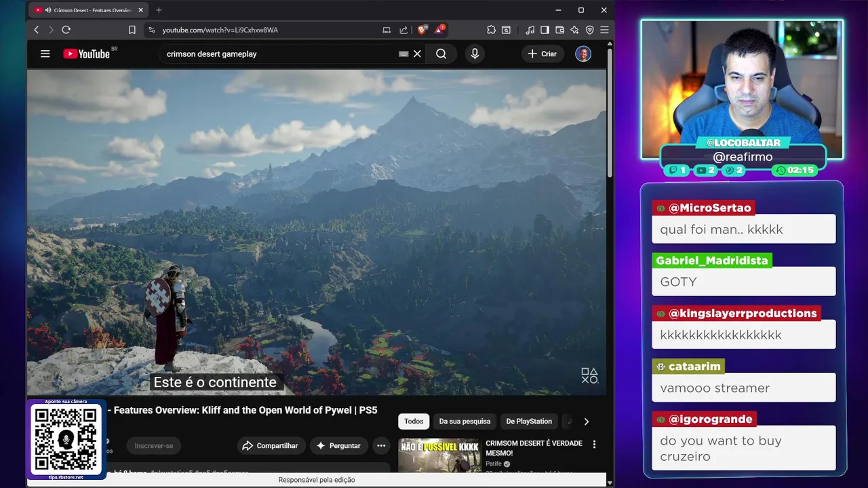Image resolution: width=868 pixels, height=488 pixels.
Task: Open options menu for suggested video
Action: coord(595,445)
